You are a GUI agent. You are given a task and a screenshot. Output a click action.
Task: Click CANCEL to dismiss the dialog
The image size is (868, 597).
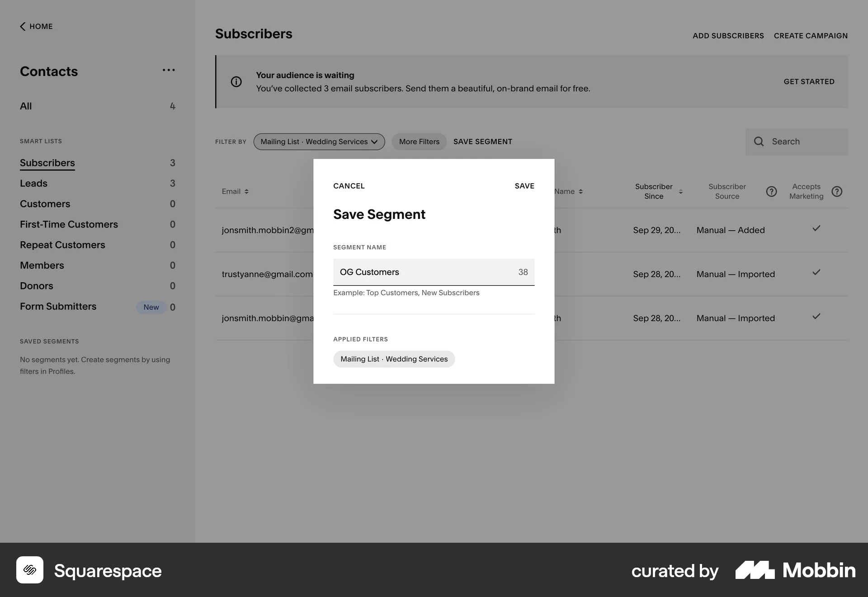pyautogui.click(x=349, y=185)
